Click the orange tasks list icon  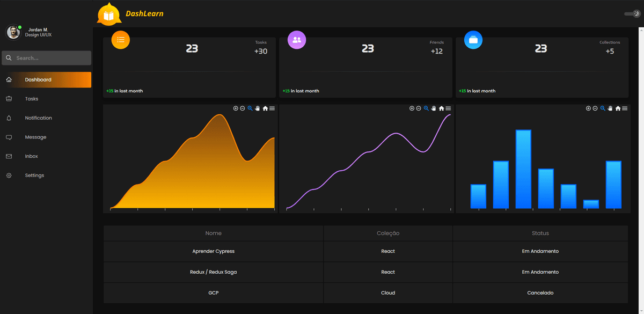pyautogui.click(x=120, y=40)
